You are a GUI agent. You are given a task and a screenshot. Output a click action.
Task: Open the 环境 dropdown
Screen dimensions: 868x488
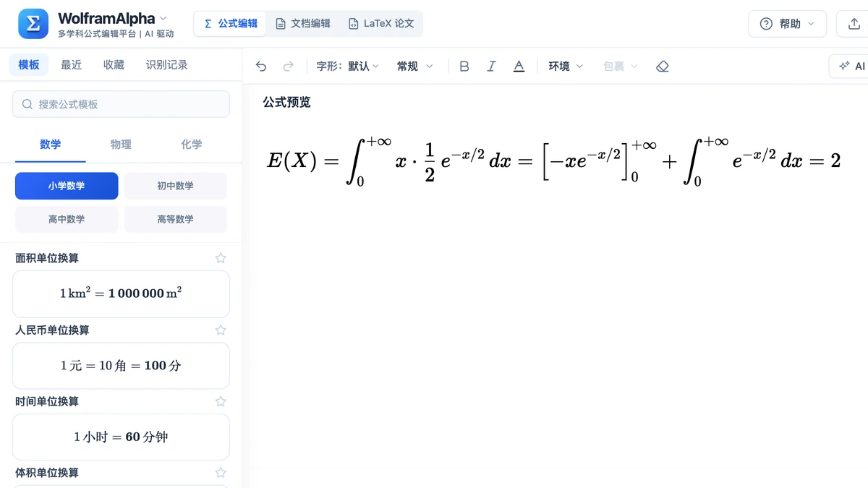pos(566,67)
